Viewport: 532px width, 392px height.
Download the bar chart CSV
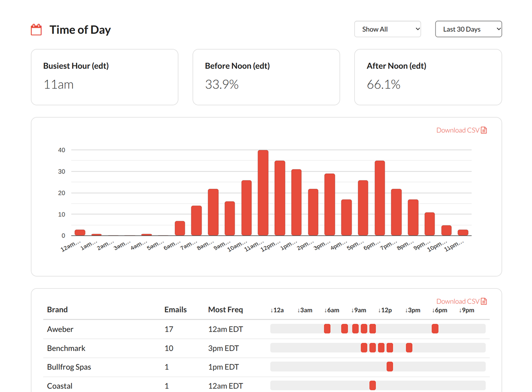(462, 130)
